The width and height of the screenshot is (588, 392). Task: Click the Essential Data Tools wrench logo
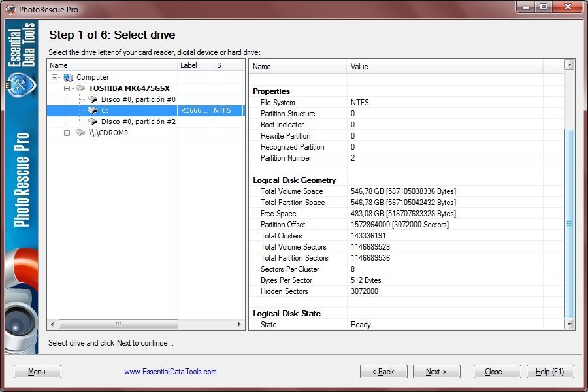(22, 85)
